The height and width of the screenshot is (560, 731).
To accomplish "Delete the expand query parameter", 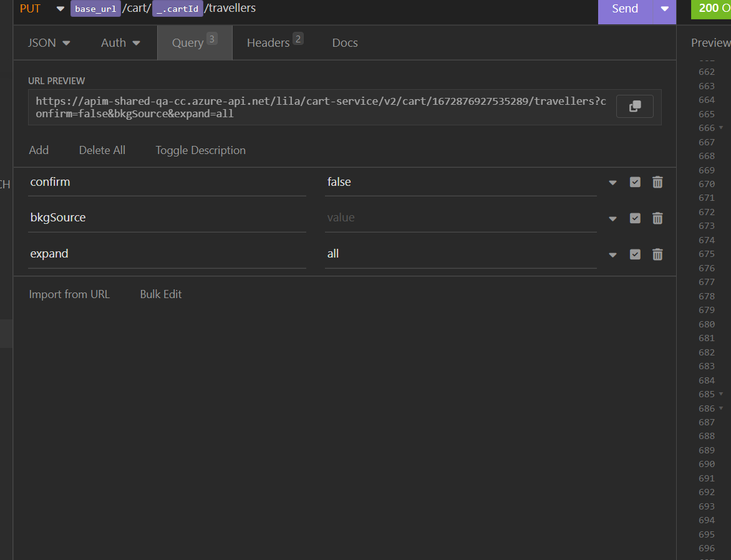I will click(657, 254).
